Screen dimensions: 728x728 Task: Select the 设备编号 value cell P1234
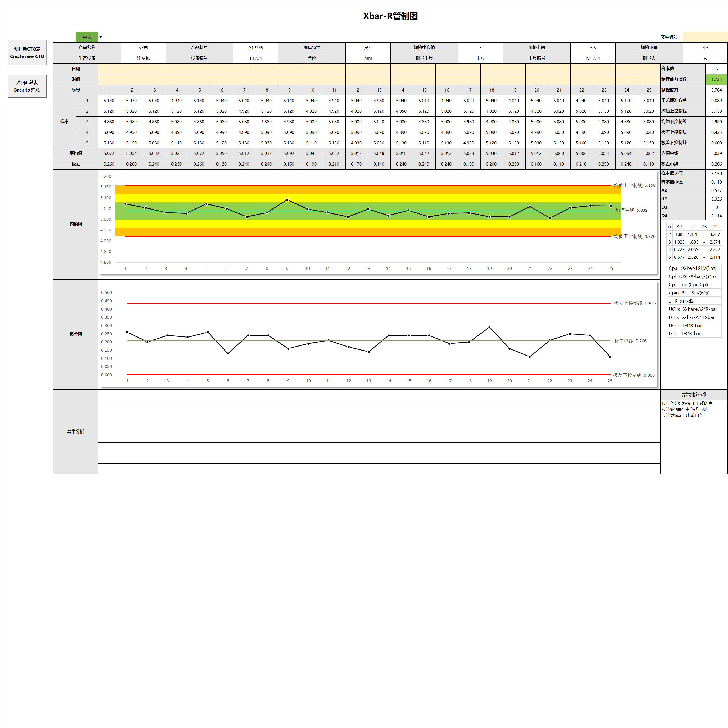(256, 58)
